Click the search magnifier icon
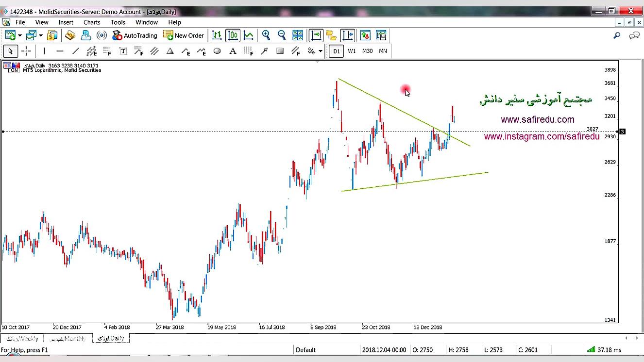644x362 pixels. tap(617, 35)
